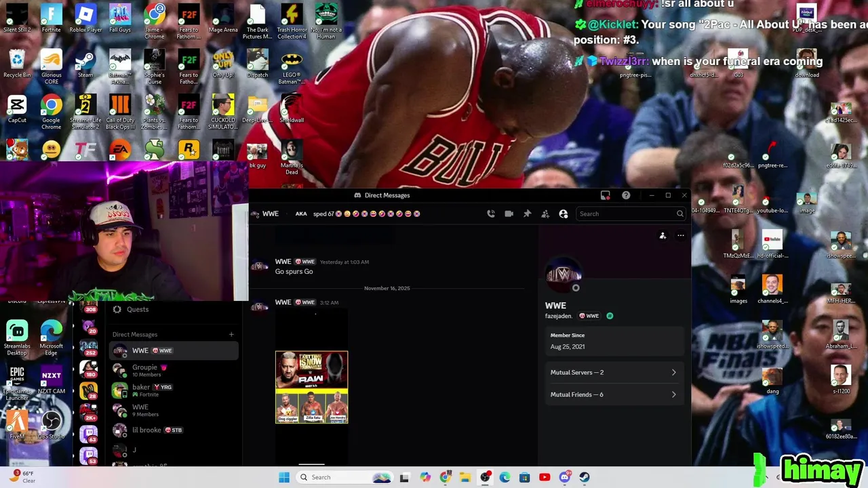Viewport: 868px width, 488px height.
Task: Open the Steam desktop shortcut
Action: [85, 64]
